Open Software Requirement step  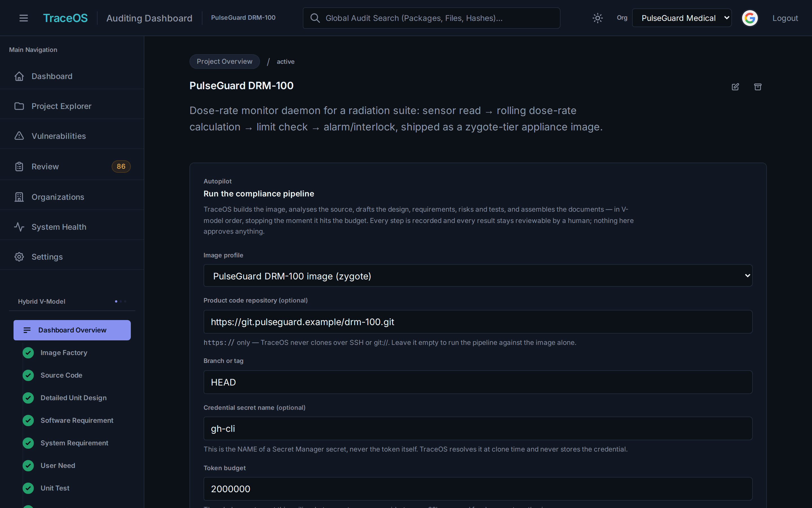pos(77,420)
